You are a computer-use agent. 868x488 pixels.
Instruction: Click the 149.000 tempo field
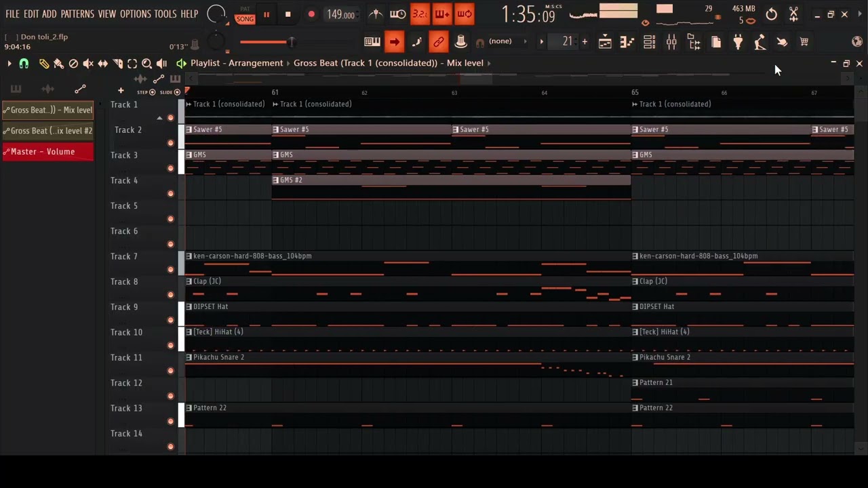(x=341, y=15)
